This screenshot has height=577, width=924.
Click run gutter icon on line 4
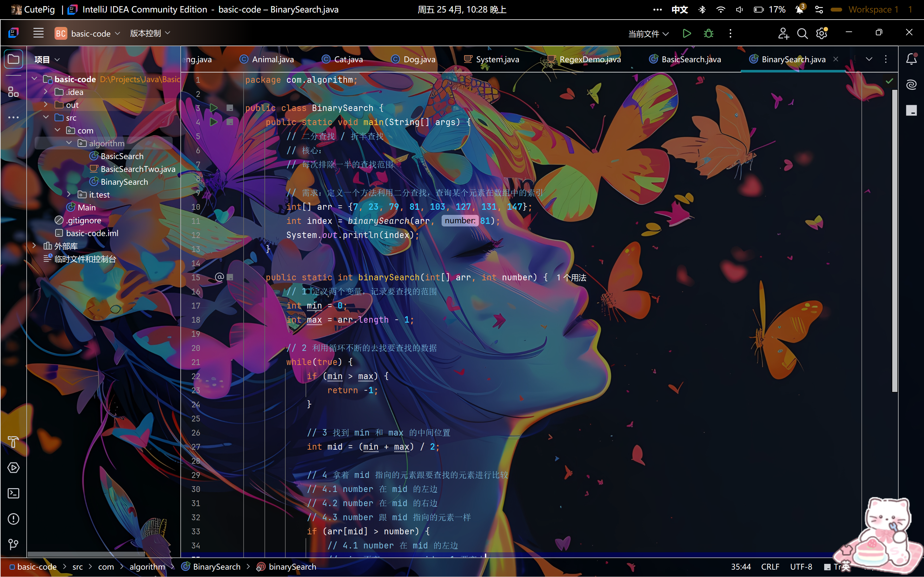[x=213, y=122]
